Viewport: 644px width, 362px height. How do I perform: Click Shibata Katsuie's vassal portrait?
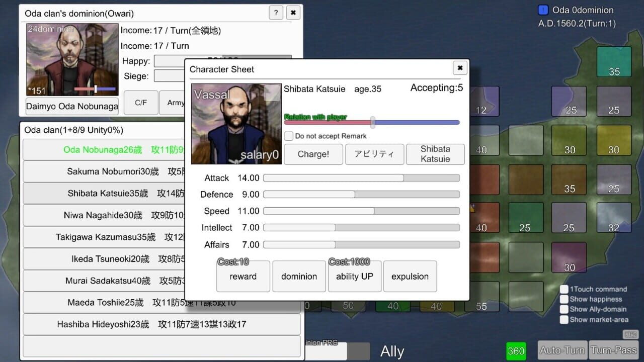coord(236,124)
